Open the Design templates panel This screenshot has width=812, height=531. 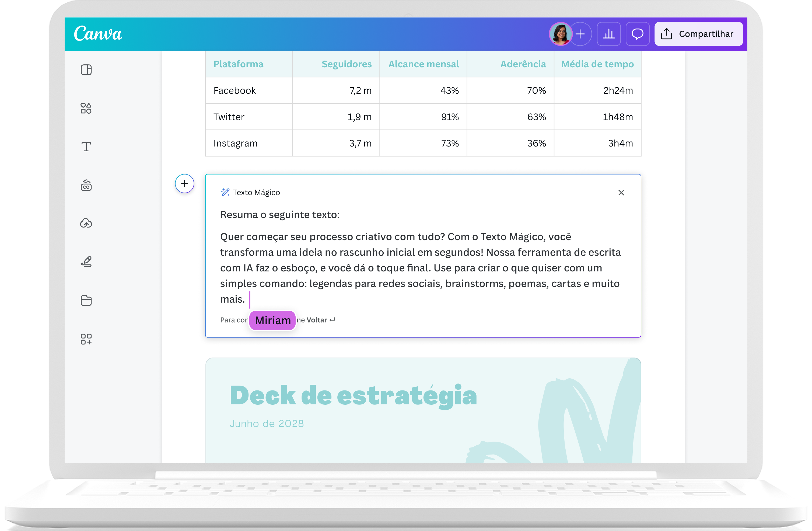click(x=86, y=70)
